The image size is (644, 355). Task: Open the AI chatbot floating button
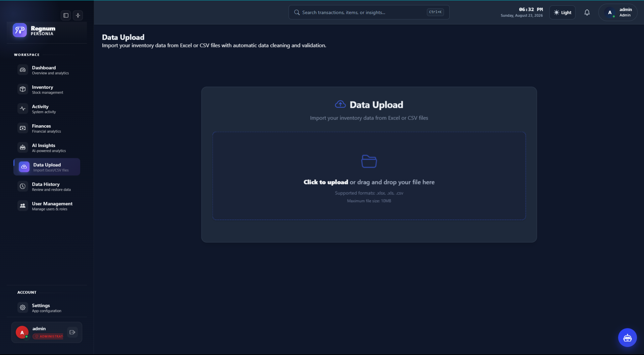pyautogui.click(x=627, y=338)
